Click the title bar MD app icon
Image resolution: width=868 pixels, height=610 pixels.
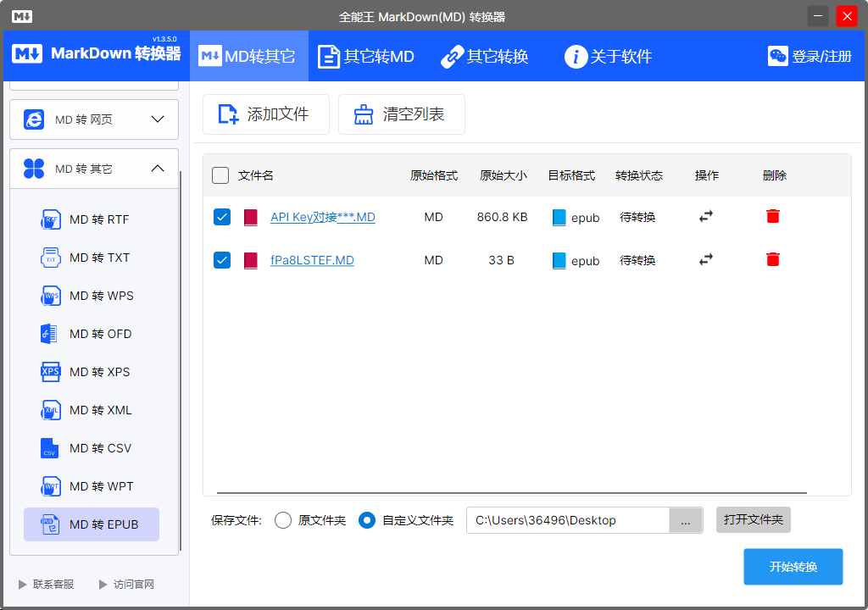21,17
